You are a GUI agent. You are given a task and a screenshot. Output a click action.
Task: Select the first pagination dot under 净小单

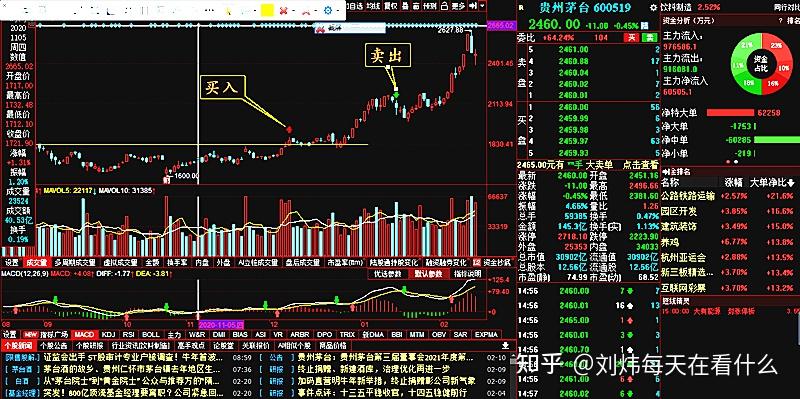[728, 162]
